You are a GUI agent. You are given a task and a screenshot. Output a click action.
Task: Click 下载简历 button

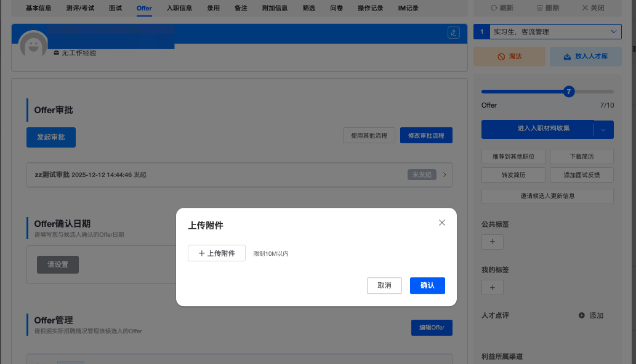(582, 156)
